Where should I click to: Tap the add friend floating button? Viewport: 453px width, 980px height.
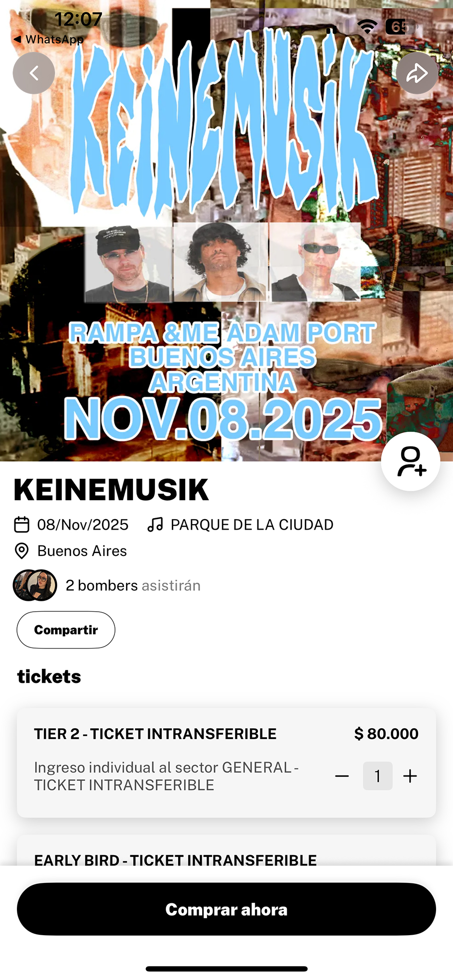[411, 461]
